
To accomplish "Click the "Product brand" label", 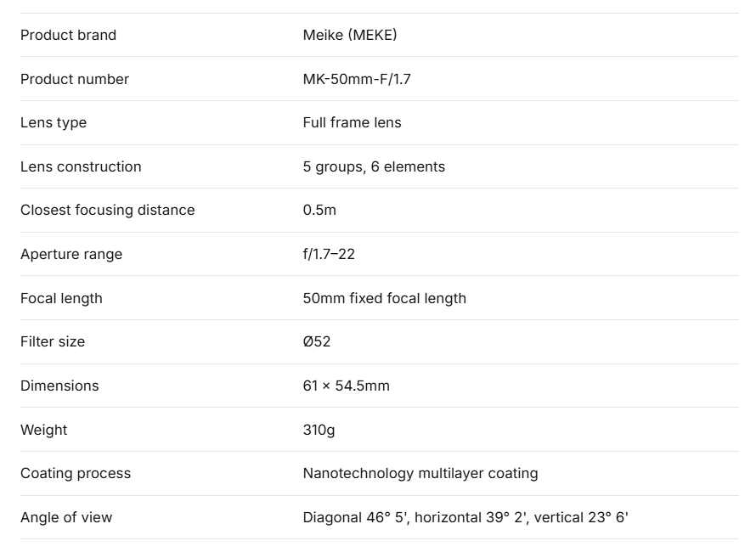I will pyautogui.click(x=68, y=35).
